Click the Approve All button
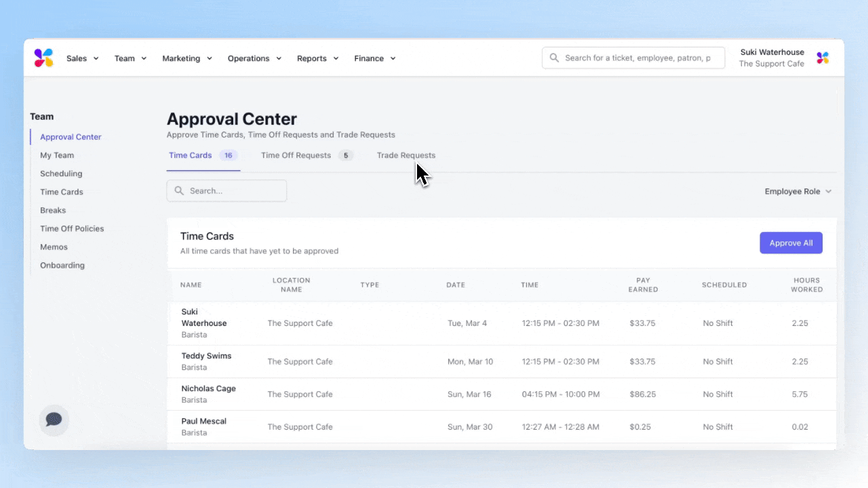The height and width of the screenshot is (488, 868). 791,243
